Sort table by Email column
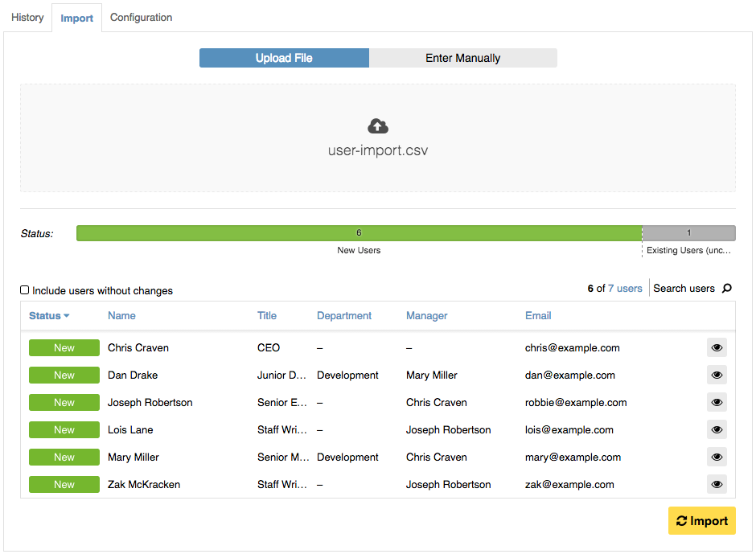This screenshot has width=756, height=554. pos(538,316)
